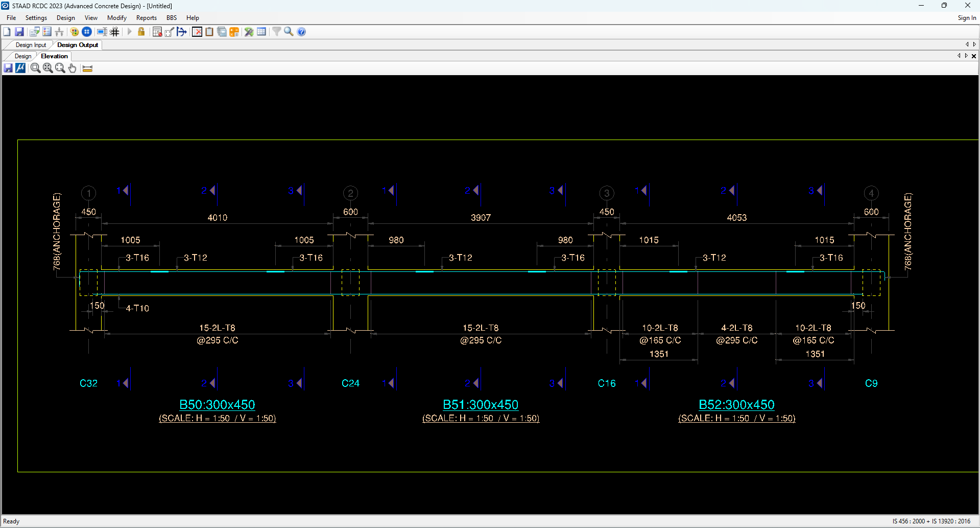
Task: Click the new file icon in the toolbar
Action: tap(7, 32)
